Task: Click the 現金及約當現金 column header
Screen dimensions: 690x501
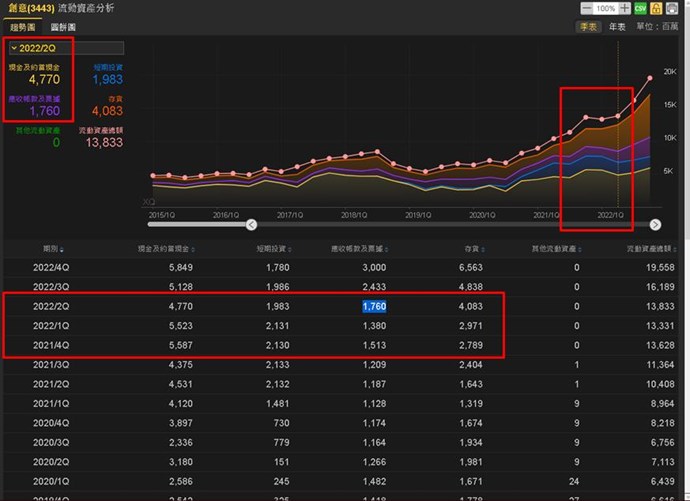Action: pos(160,248)
